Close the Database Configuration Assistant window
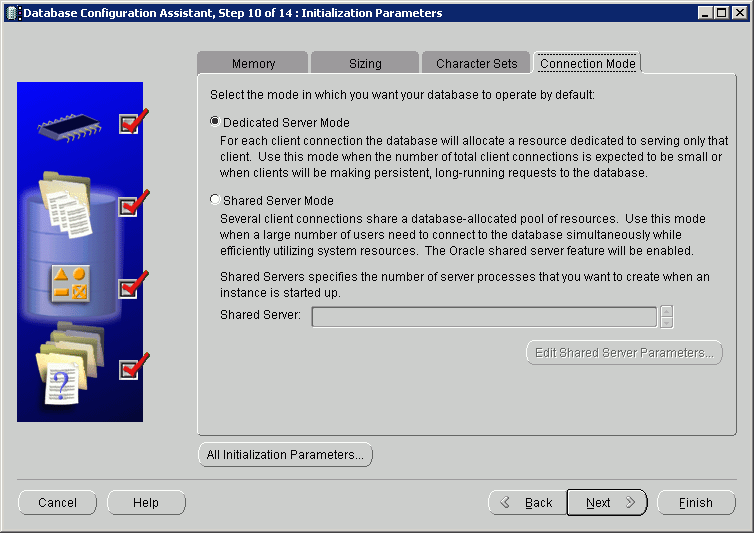This screenshot has width=754, height=533. [740, 13]
